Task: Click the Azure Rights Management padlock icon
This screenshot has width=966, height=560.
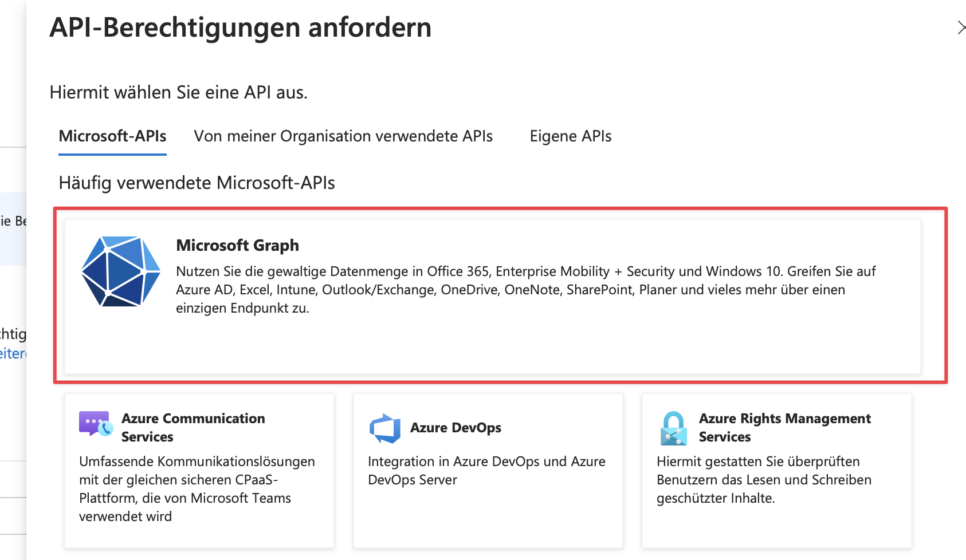Action: pyautogui.click(x=674, y=428)
